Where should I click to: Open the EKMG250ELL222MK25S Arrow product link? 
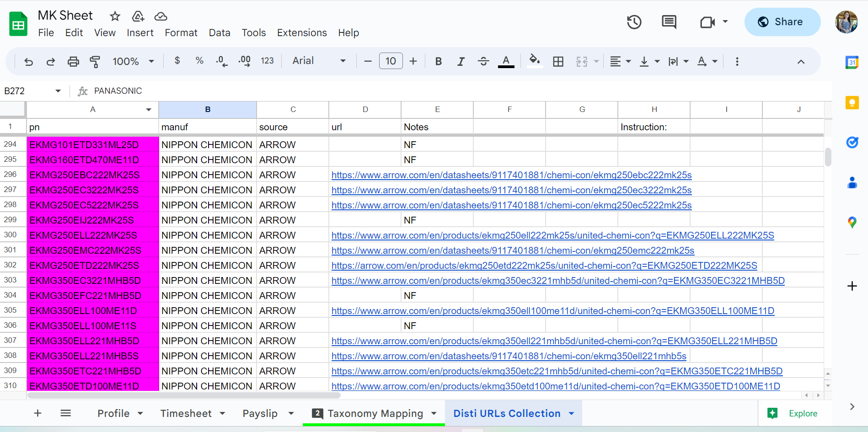pos(552,235)
